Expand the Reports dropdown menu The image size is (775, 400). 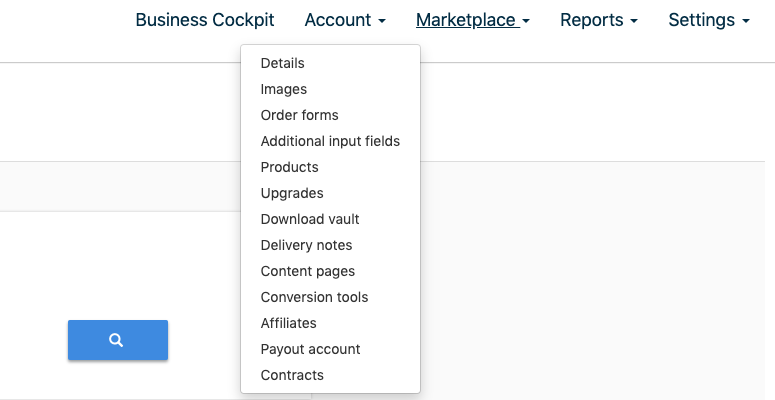[598, 20]
